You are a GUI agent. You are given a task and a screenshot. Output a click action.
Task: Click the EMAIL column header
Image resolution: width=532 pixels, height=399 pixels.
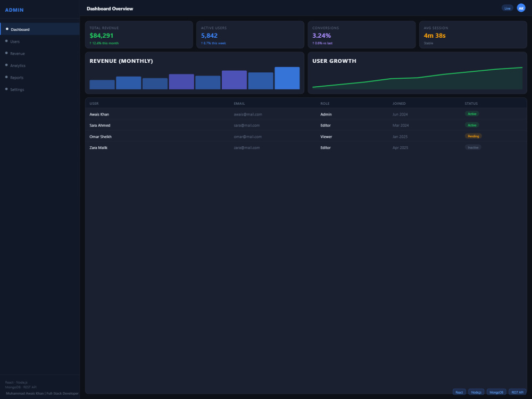click(x=239, y=104)
